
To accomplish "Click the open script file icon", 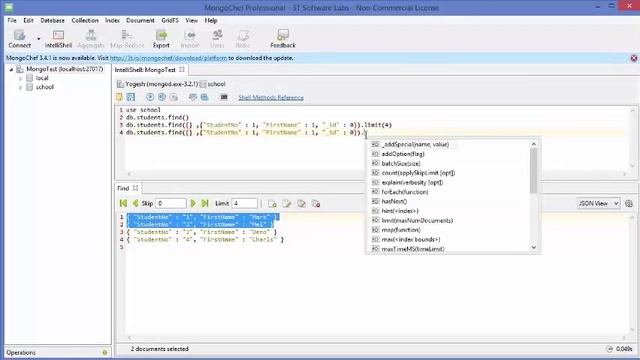I will tap(119, 97).
